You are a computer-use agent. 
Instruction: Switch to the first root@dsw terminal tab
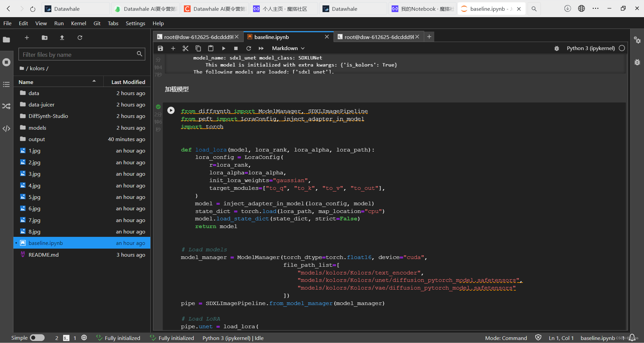[198, 37]
